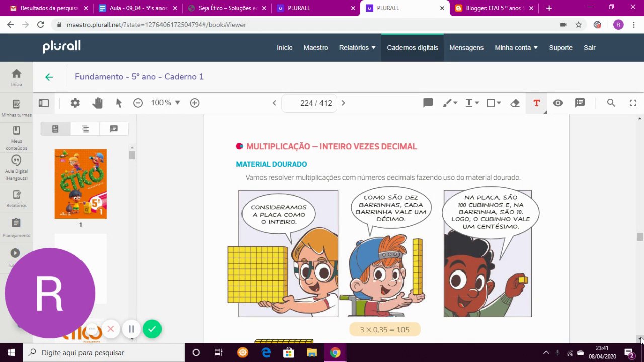Open viewer settings gear
This screenshot has height=362, width=644.
pos(75,103)
